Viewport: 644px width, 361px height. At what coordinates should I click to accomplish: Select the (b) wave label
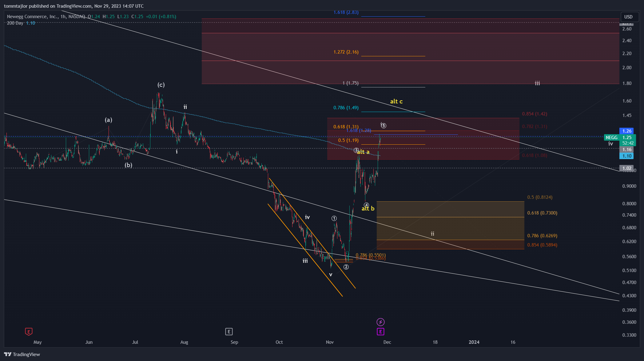128,165
